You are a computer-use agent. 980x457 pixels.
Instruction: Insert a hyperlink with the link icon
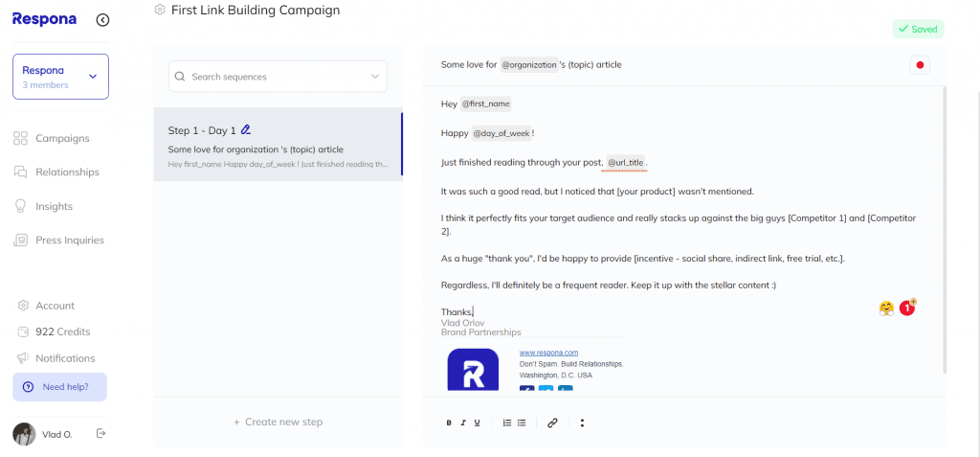552,423
